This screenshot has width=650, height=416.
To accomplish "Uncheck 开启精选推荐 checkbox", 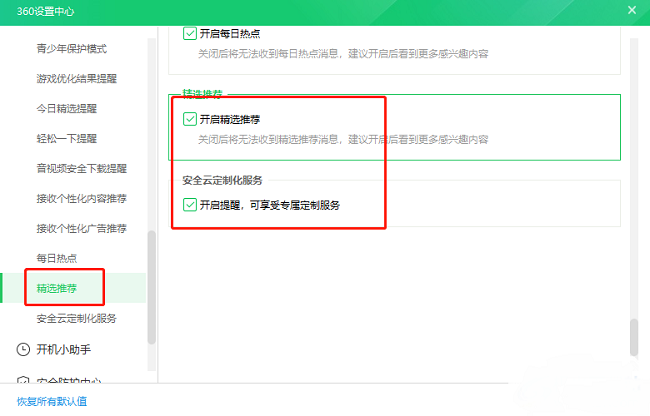I will [189, 119].
